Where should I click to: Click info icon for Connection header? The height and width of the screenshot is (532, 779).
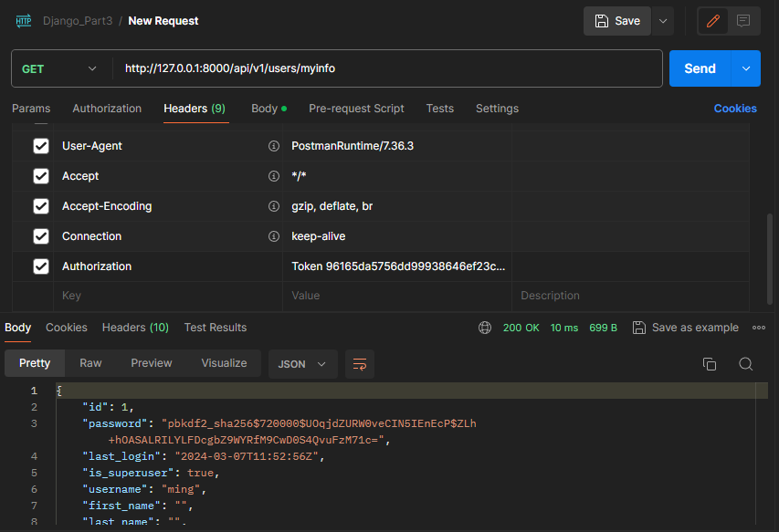[x=274, y=236]
